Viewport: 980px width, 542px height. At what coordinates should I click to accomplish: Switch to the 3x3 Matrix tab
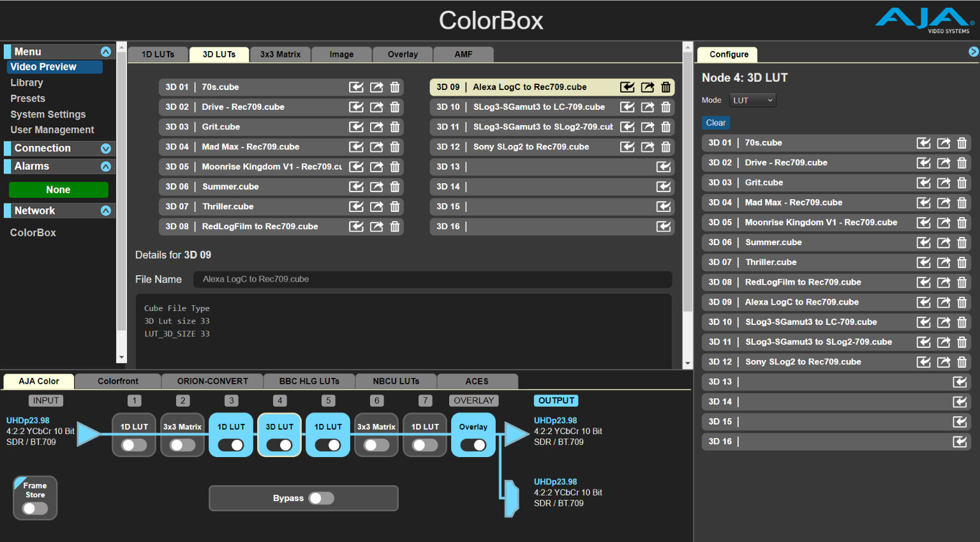[280, 54]
